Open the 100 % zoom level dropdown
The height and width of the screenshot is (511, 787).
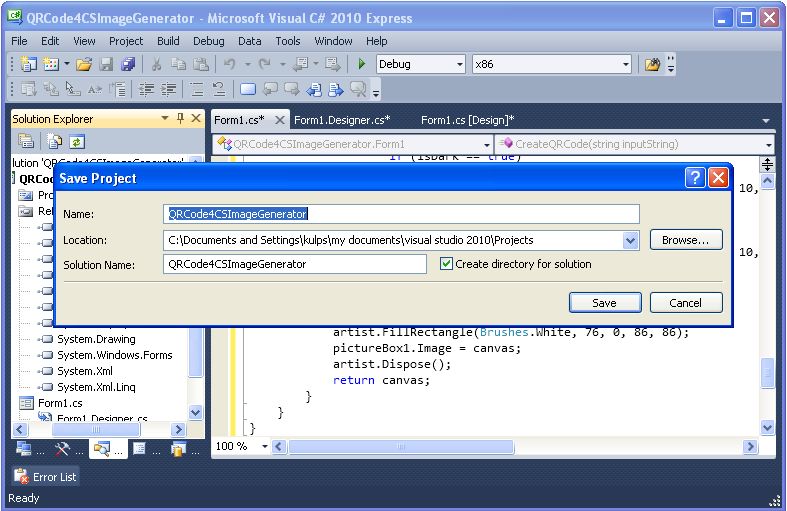pos(265,446)
